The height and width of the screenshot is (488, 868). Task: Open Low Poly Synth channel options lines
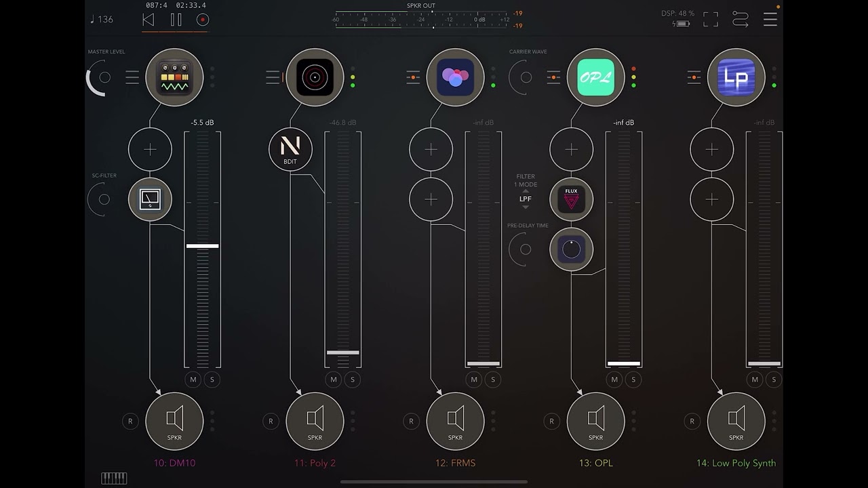pos(694,77)
